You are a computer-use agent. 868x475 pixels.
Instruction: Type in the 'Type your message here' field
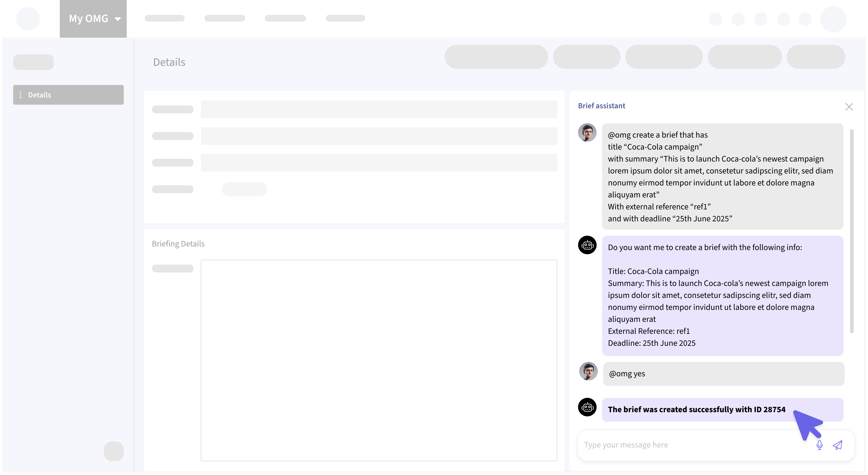(691, 445)
